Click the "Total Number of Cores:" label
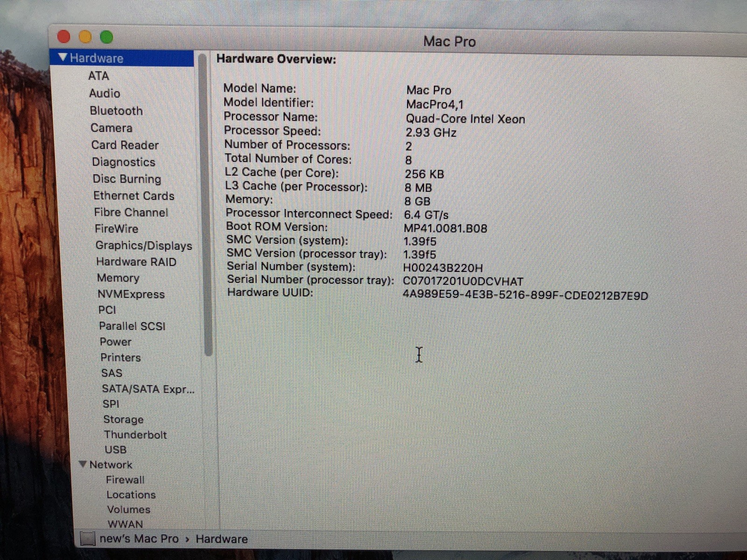747x560 pixels. (288, 159)
